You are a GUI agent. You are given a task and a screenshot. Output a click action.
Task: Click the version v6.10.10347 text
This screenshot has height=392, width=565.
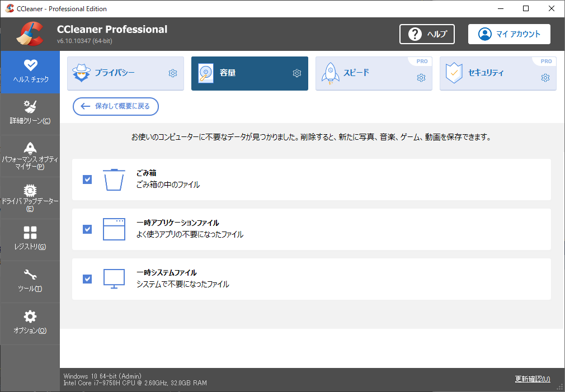point(84,41)
